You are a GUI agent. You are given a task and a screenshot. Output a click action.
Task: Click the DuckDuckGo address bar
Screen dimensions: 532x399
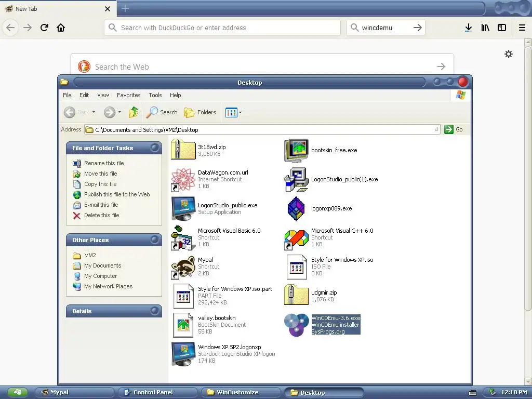(x=222, y=28)
